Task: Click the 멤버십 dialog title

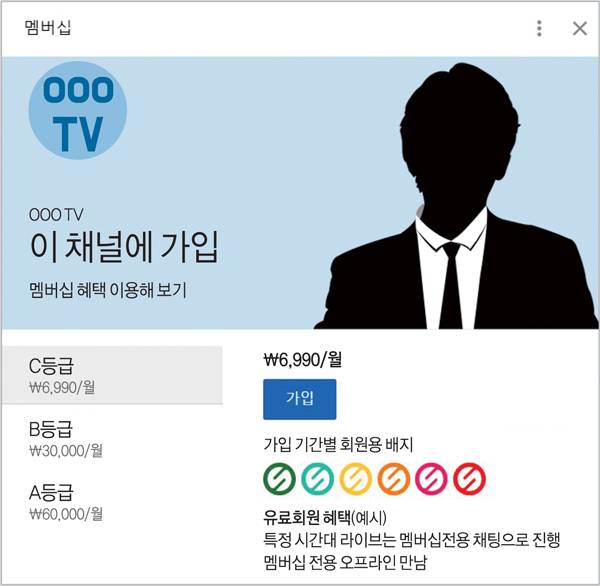Action: (x=48, y=28)
